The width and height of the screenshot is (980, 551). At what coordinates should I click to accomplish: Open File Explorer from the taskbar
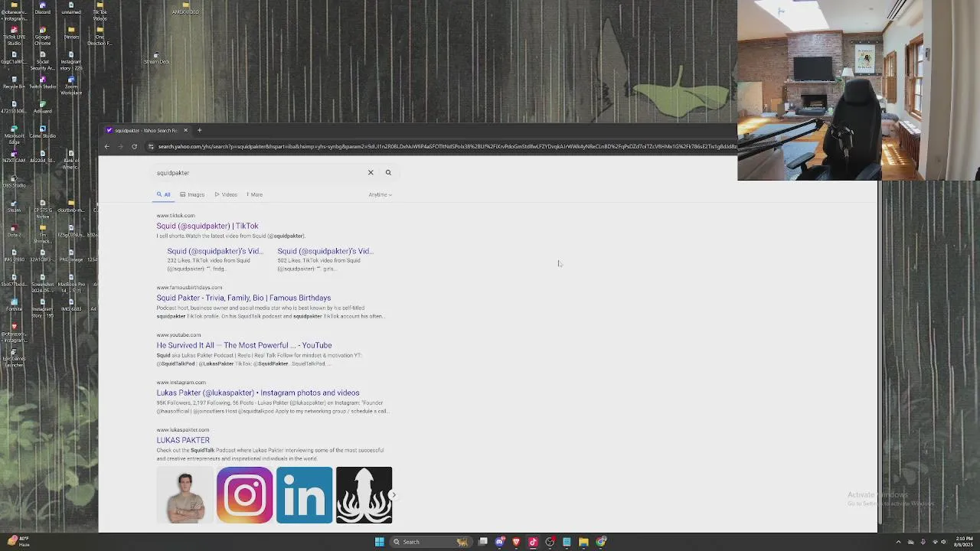583,542
